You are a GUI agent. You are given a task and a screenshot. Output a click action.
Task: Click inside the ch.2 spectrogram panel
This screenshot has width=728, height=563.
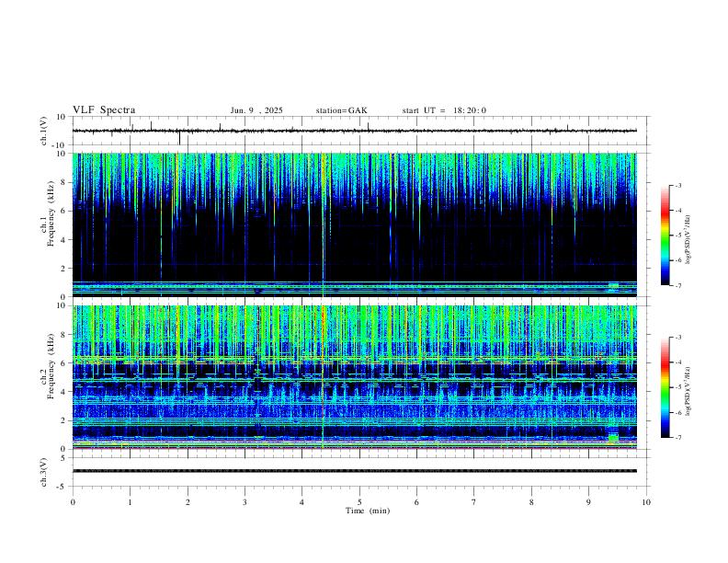[354, 377]
